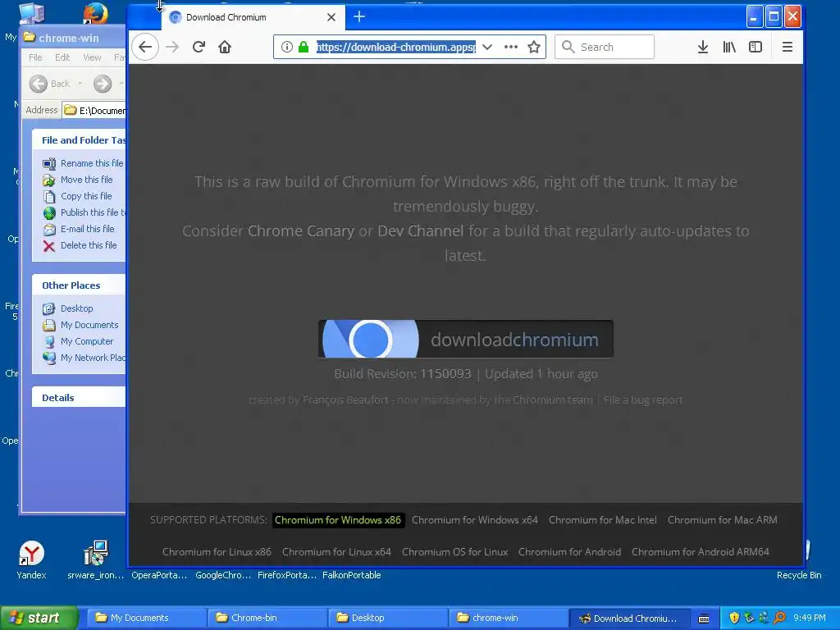This screenshot has height=630, width=840.
Task: Show site information icon in address bar
Action: point(287,47)
